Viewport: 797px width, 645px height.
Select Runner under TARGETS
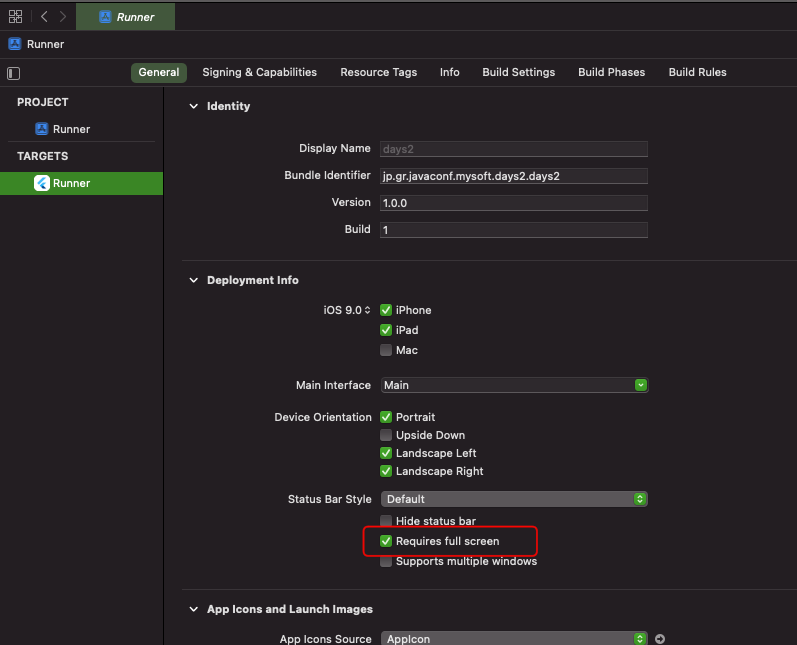(x=81, y=183)
